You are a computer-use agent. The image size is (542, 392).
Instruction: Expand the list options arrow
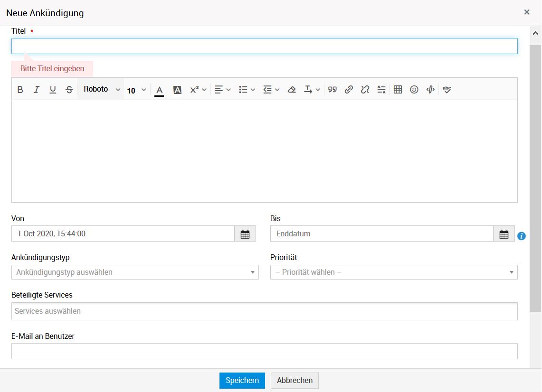[253, 90]
